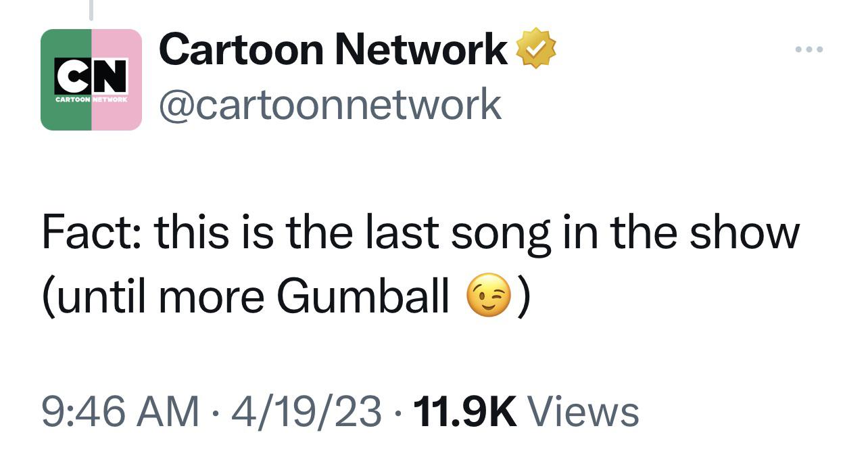Click the Views label
868x464 pixels.
(583, 412)
